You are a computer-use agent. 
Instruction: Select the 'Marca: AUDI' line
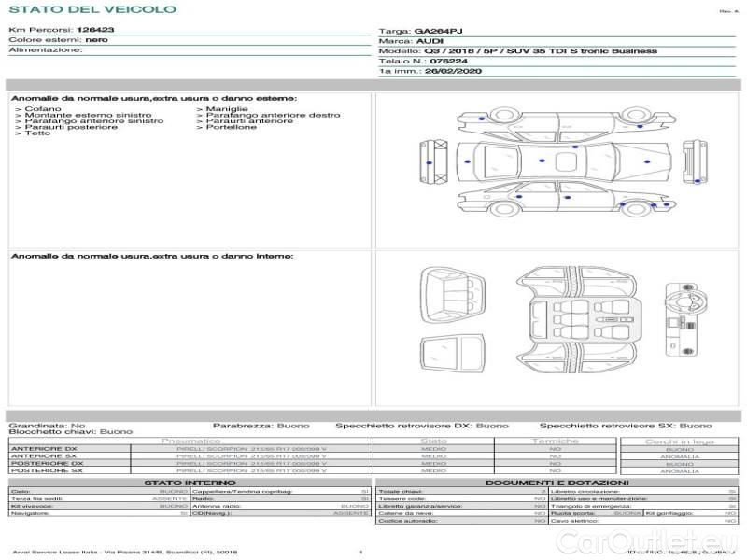[x=411, y=41]
